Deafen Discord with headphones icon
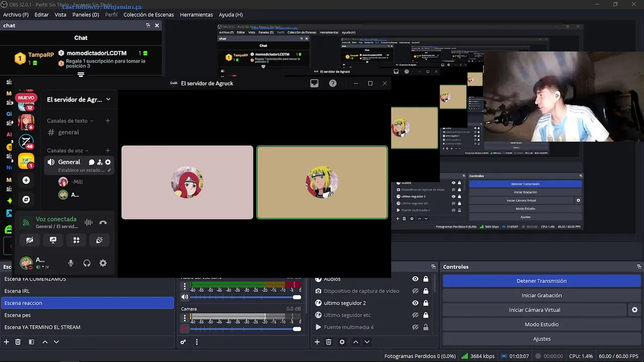 87,263
